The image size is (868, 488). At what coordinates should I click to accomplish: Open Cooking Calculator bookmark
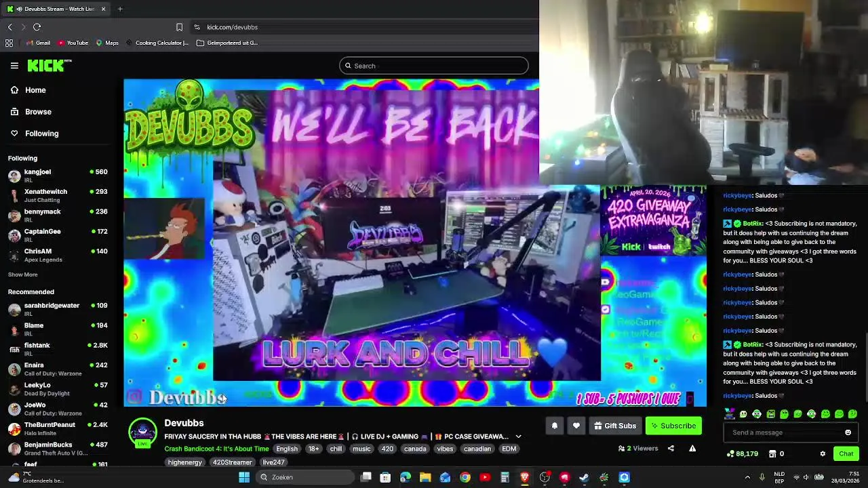point(157,43)
